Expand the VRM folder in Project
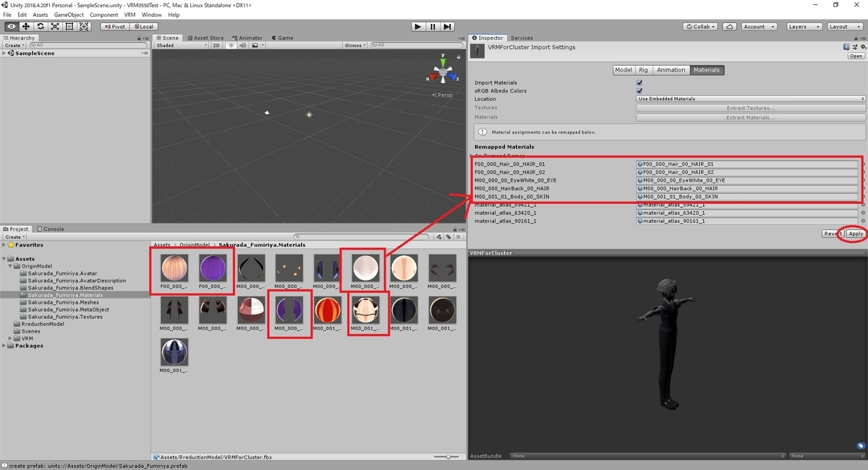868x470 pixels. (11, 338)
